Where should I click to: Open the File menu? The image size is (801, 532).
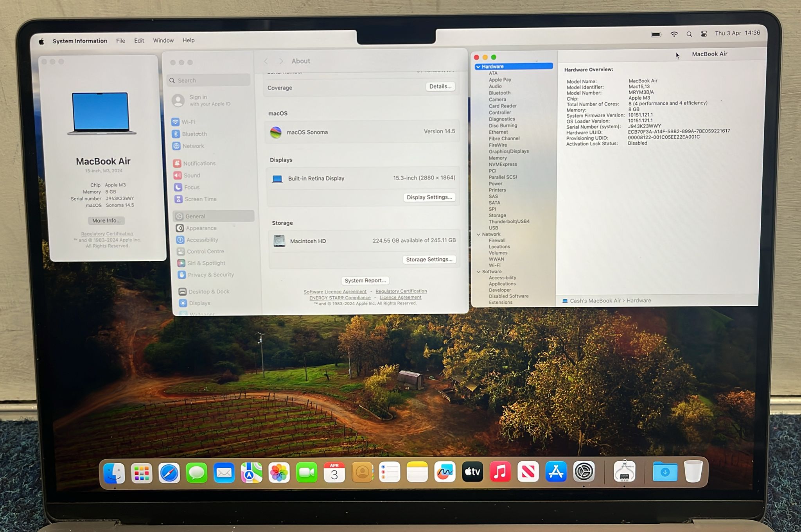pyautogui.click(x=120, y=41)
